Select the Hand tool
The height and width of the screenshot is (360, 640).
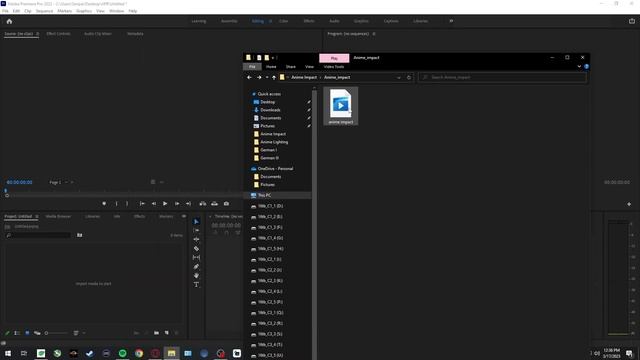coord(196,276)
